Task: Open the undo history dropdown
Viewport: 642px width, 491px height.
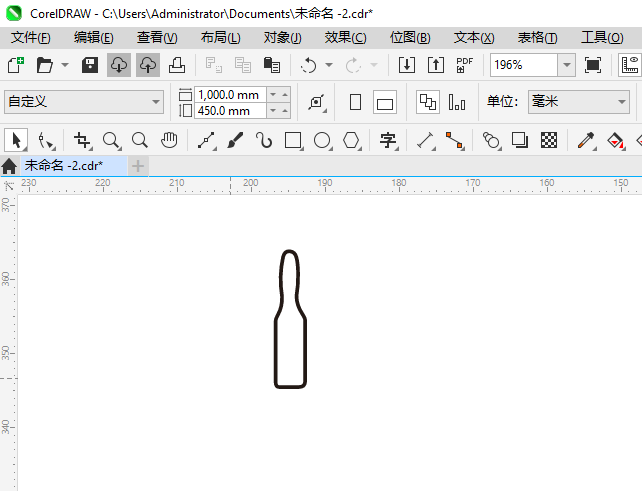Action: pos(329,65)
